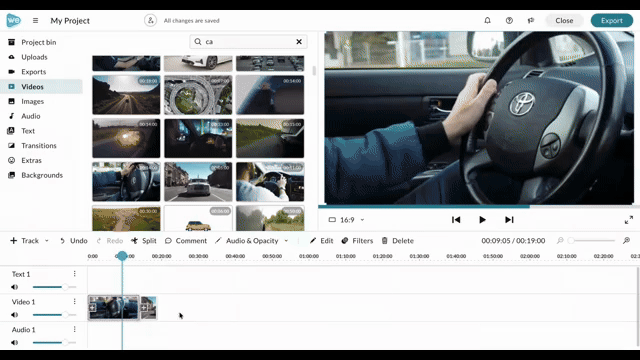Skip to next clip
Screen dimensions: 640x360
tap(509, 220)
